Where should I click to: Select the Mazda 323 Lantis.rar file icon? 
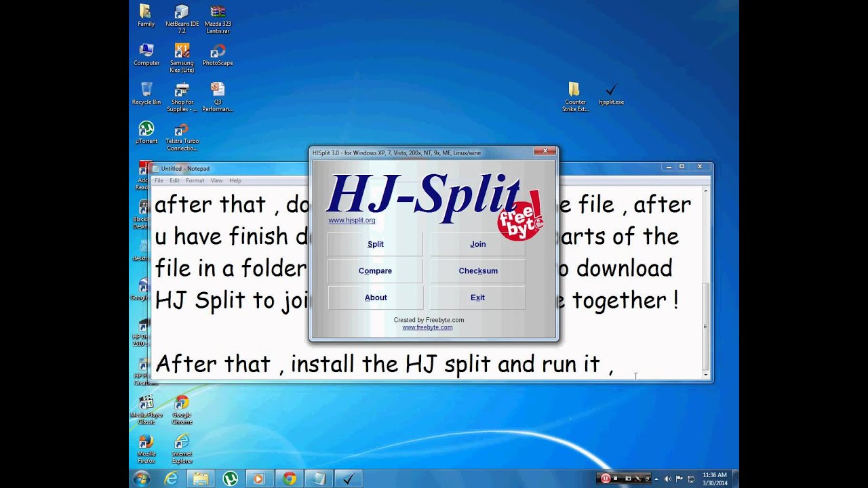pos(218,19)
